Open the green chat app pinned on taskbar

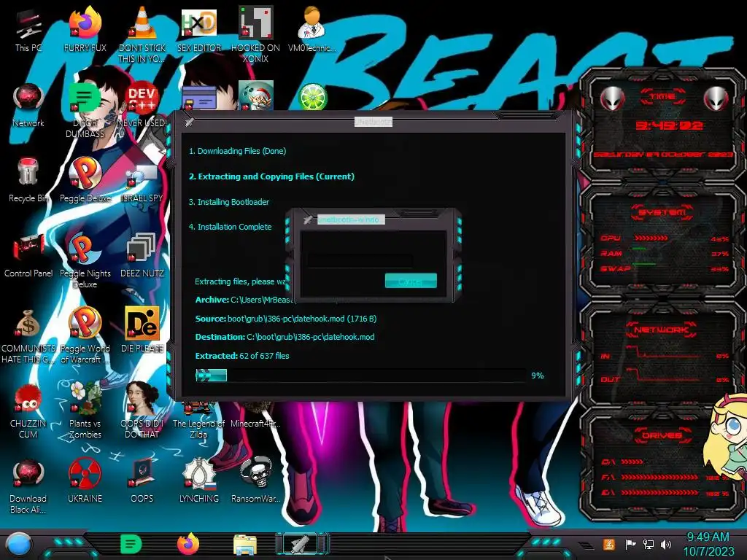(131, 544)
